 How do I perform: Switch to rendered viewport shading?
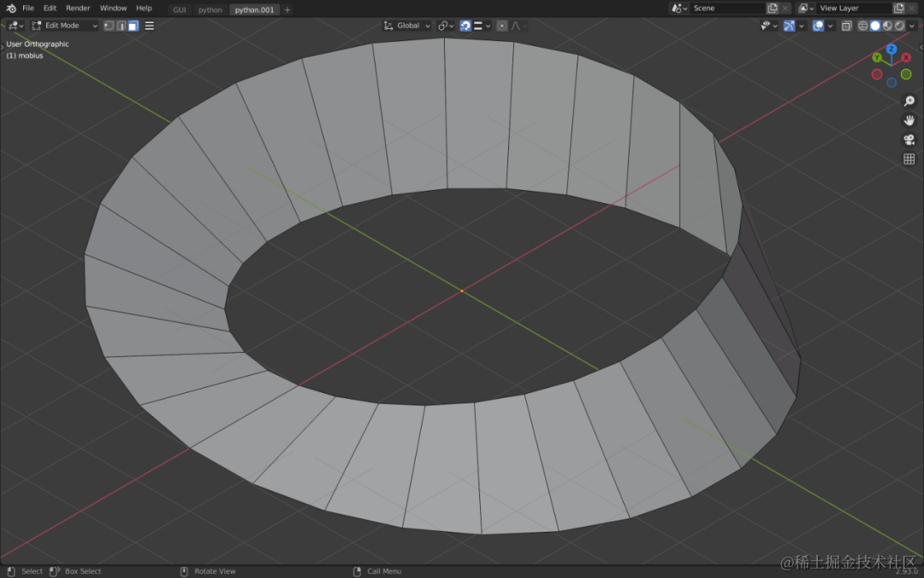pyautogui.click(x=899, y=26)
